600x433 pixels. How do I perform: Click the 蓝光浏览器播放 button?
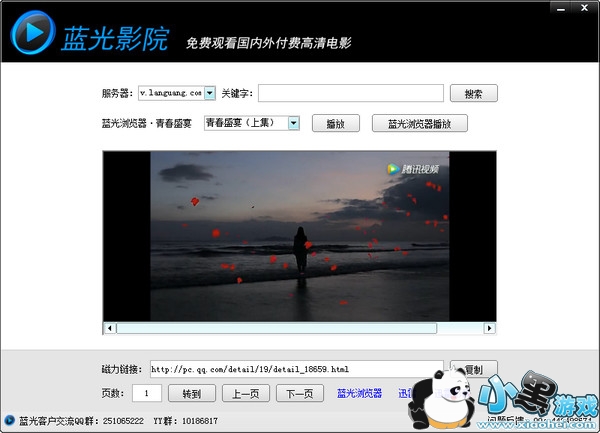pos(419,123)
